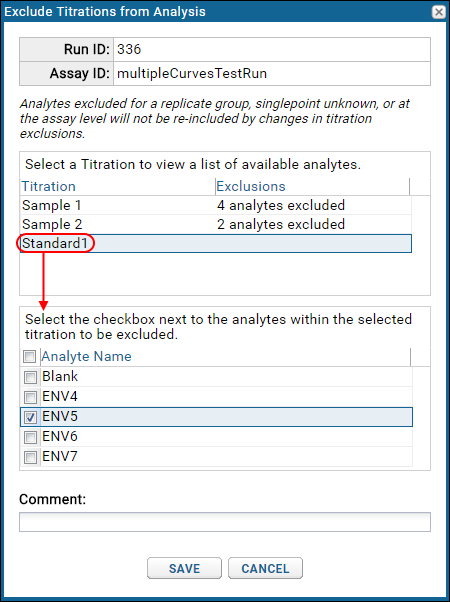Viewport: 450px width, 602px height.
Task: Sort by the Exclusions column header
Action: click(312, 186)
